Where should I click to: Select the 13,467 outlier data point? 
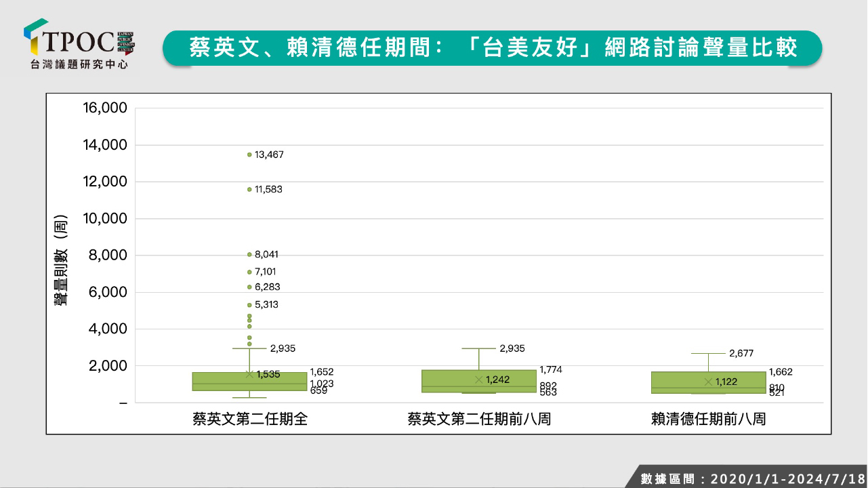[x=249, y=155]
